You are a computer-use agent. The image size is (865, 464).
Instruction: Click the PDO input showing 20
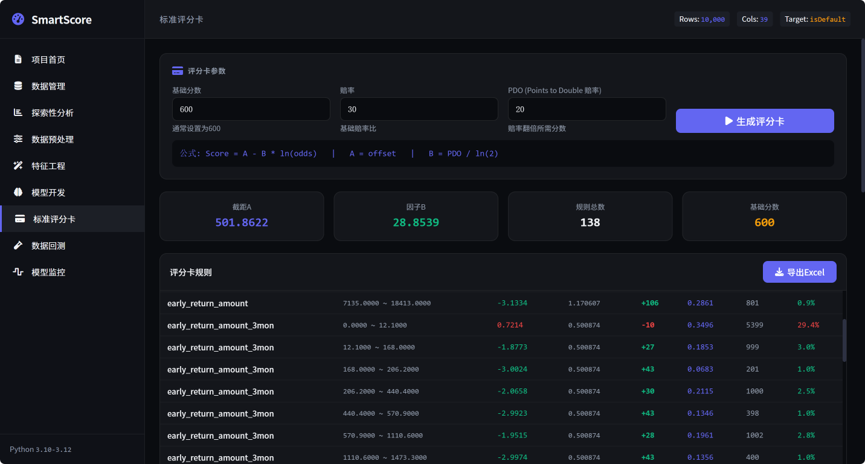coord(586,109)
